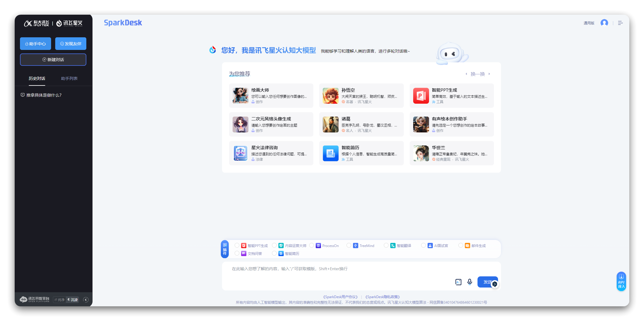Click the 智能PPT生成 red PPT icon in recommendations
Image resolution: width=644 pixels, height=321 pixels.
(421, 96)
